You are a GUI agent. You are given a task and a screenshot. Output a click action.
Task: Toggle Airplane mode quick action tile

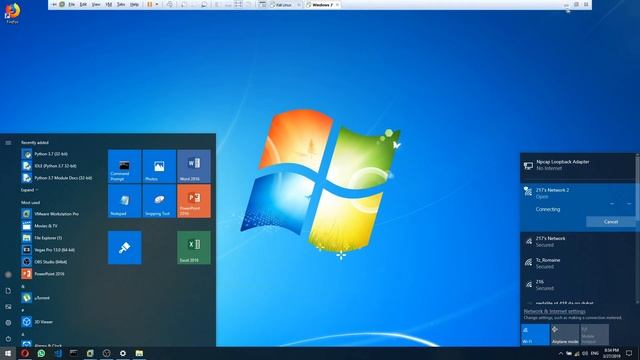click(565, 335)
